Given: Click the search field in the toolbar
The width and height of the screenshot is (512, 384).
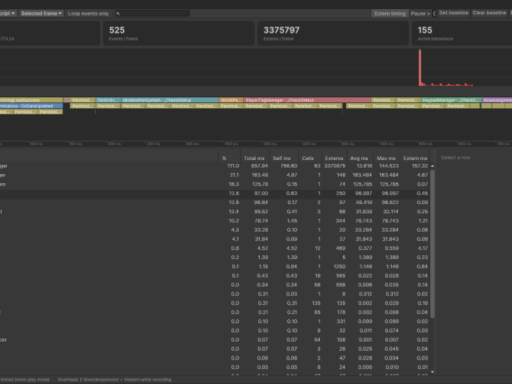Looking at the screenshot, I should tap(152, 13).
